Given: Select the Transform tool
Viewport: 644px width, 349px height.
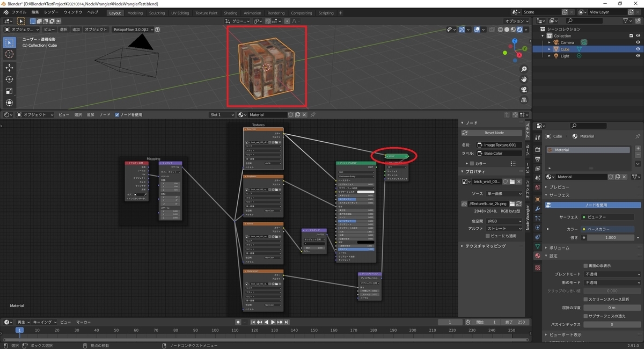Looking at the screenshot, I should coord(9,103).
